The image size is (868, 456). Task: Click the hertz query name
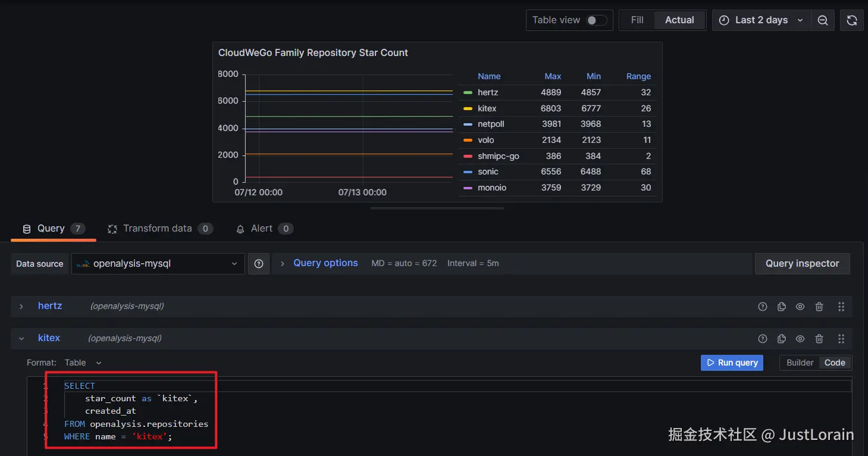coord(50,306)
